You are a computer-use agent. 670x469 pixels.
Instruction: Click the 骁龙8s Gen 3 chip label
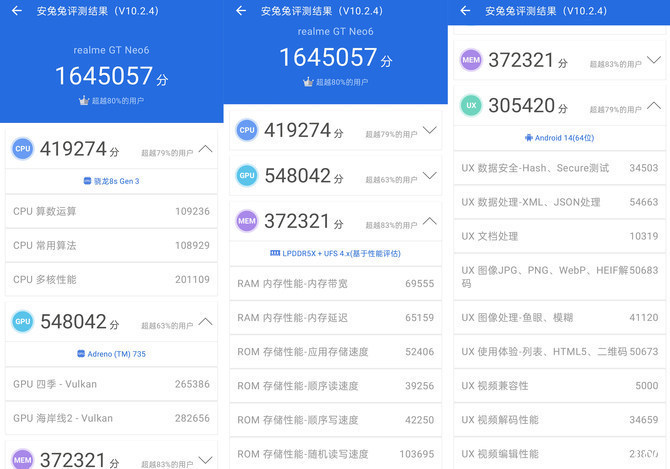pyautogui.click(x=111, y=181)
